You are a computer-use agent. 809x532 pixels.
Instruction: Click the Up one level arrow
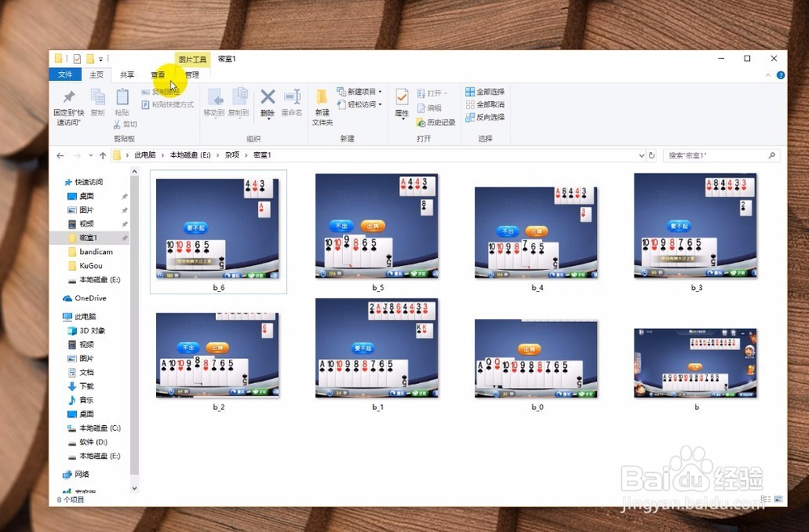pyautogui.click(x=103, y=155)
